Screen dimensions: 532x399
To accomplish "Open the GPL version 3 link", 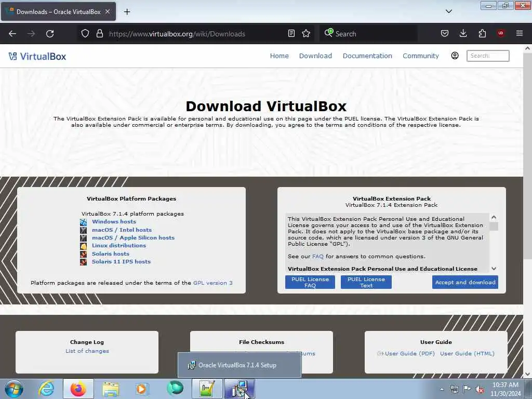I will 212,283.
